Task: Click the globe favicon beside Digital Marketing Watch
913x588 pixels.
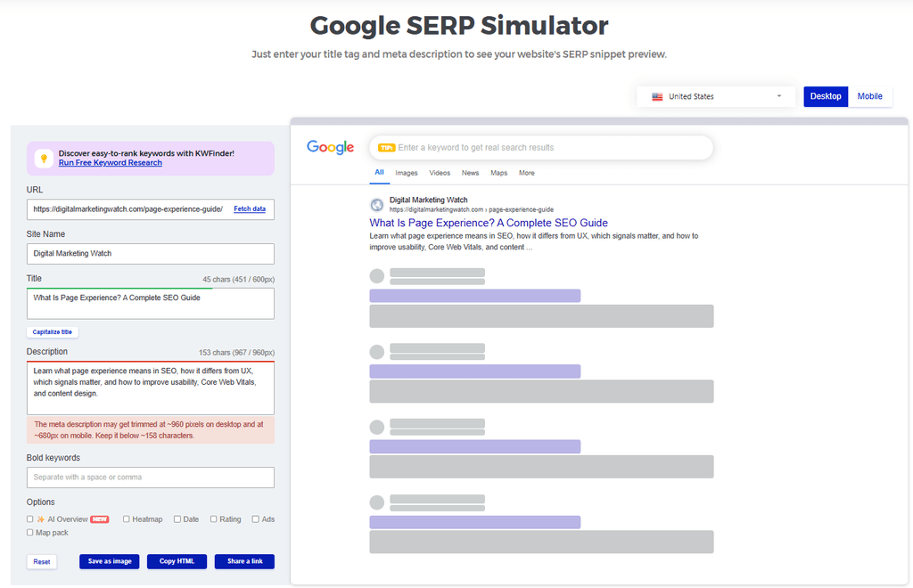Action: 377,205
